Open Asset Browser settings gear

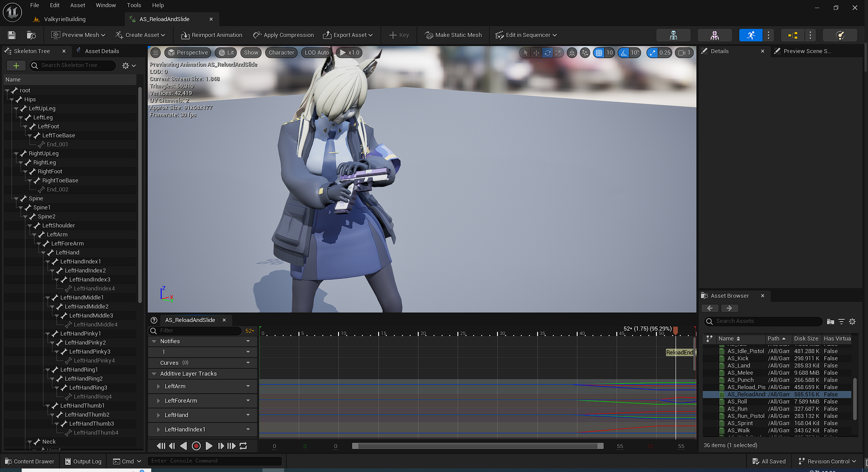click(852, 322)
